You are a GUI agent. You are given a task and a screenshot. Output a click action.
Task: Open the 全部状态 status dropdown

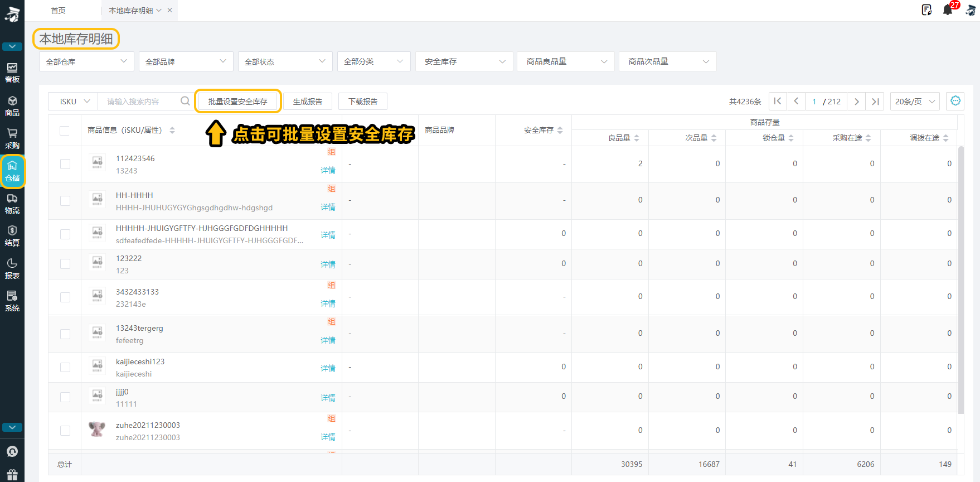pos(285,61)
